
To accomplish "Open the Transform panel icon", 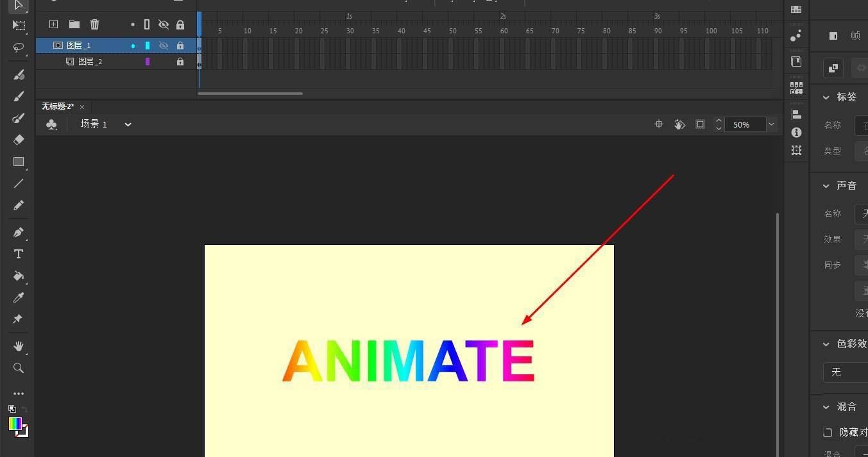I will coord(796,150).
